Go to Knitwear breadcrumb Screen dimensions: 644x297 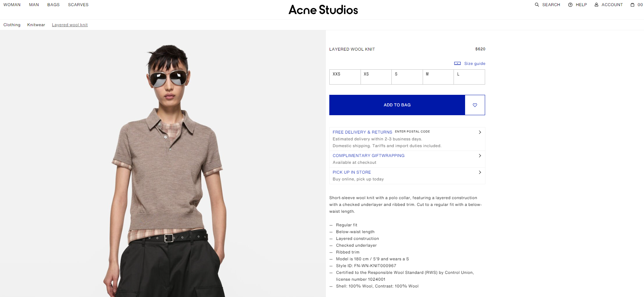36,25
